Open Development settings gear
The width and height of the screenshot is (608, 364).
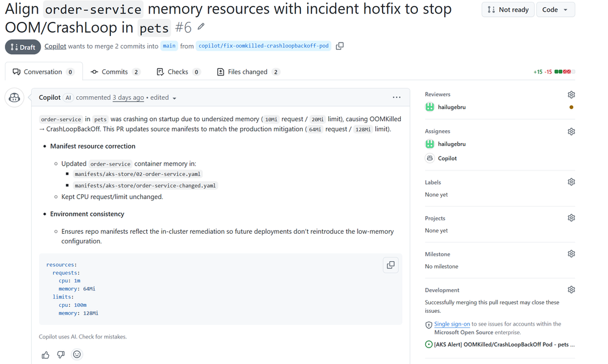571,290
